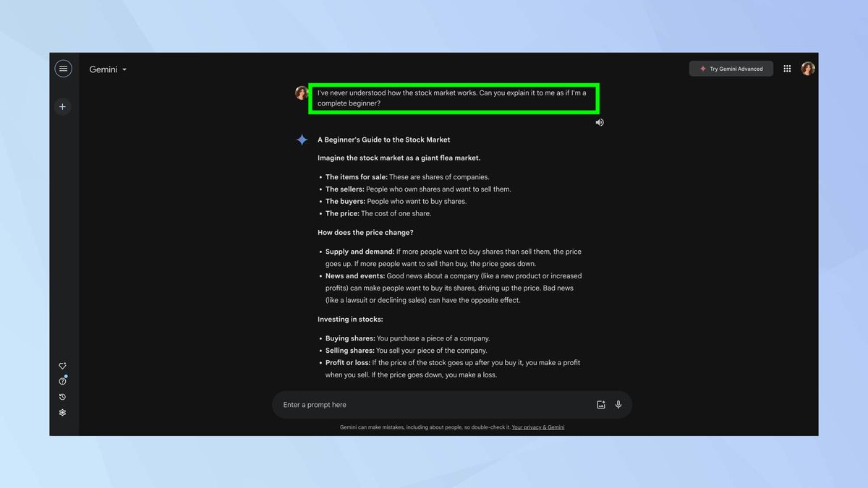Open the Gemini model version dropdown
This screenshot has width=868, height=488.
tap(123, 69)
